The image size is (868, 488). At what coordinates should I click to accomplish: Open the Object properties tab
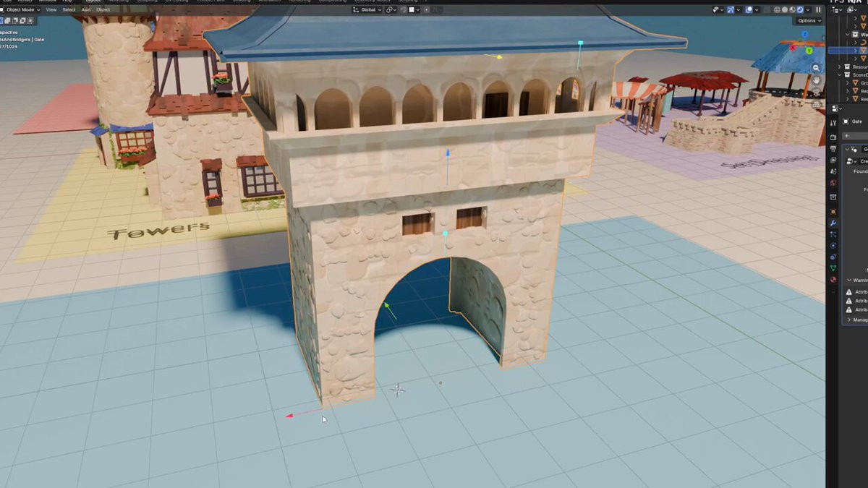coord(833,212)
